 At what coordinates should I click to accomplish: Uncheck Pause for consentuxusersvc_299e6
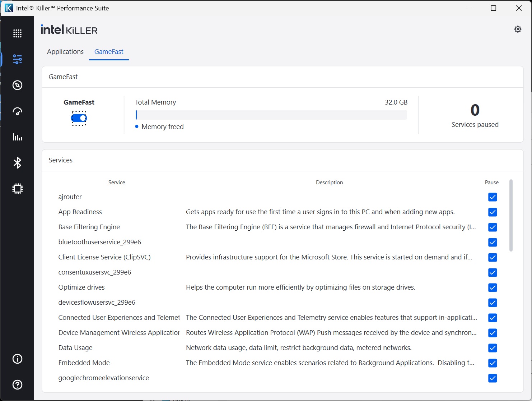493,272
